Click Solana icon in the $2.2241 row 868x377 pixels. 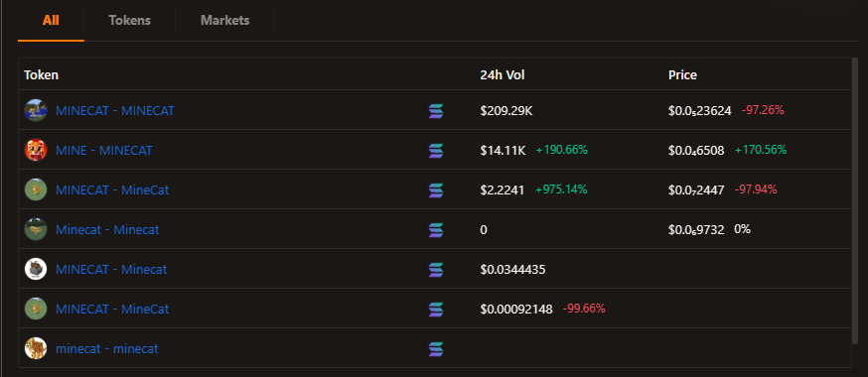(436, 190)
